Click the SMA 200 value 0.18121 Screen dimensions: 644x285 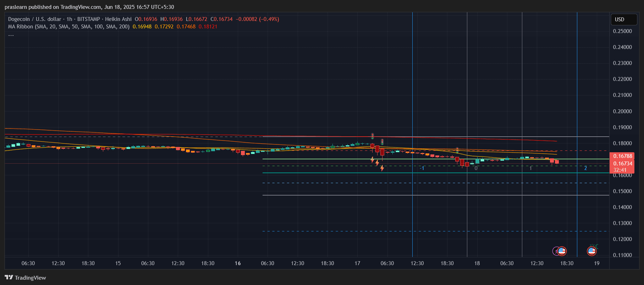(x=208, y=27)
